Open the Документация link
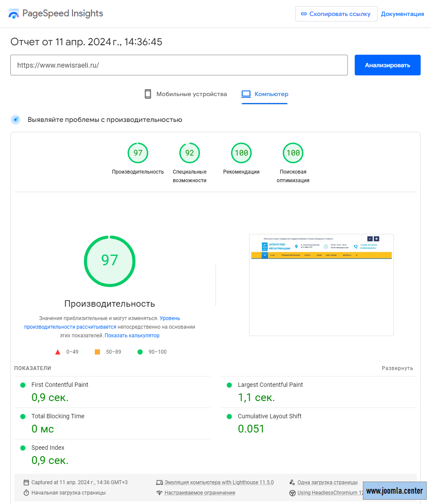 coord(402,14)
